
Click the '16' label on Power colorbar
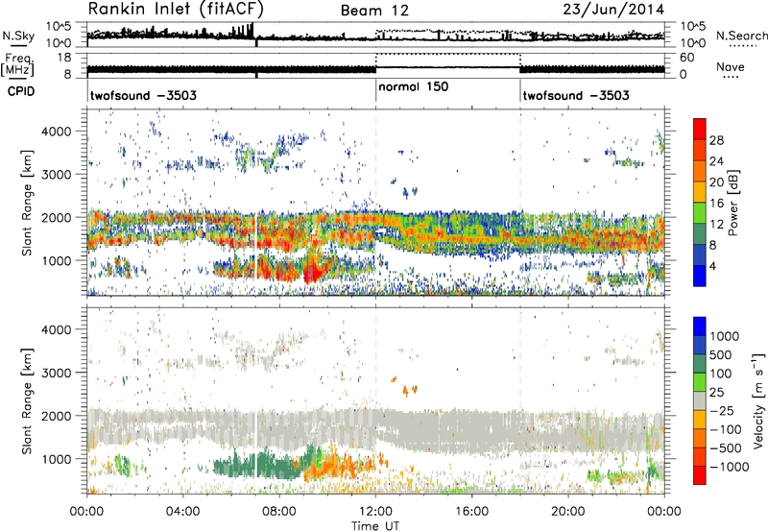716,204
